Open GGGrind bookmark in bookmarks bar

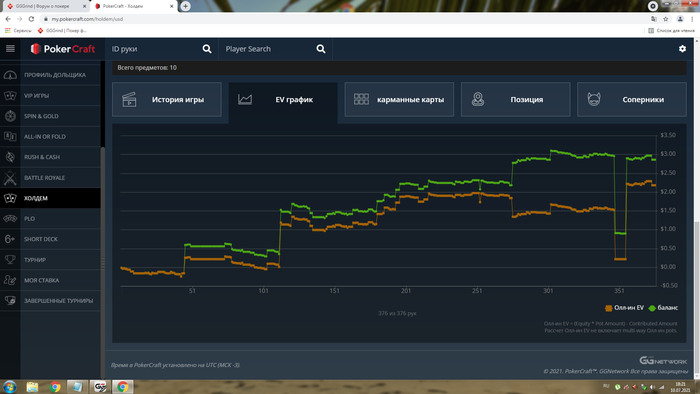(x=62, y=30)
